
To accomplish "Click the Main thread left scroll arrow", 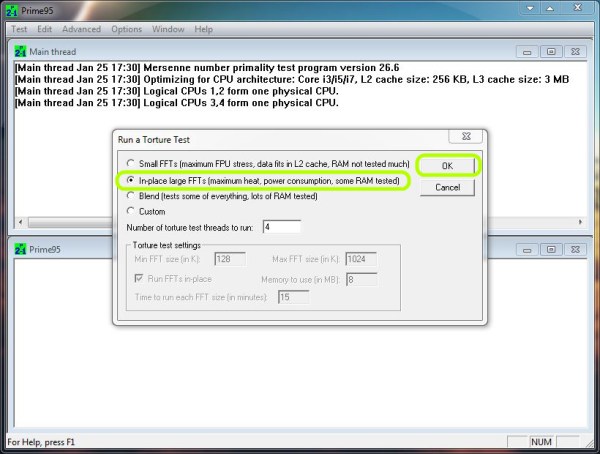I will (20, 222).
